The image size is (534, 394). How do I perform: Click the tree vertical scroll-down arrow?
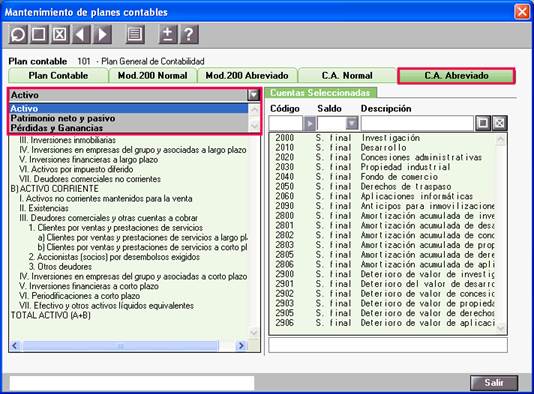(254, 332)
